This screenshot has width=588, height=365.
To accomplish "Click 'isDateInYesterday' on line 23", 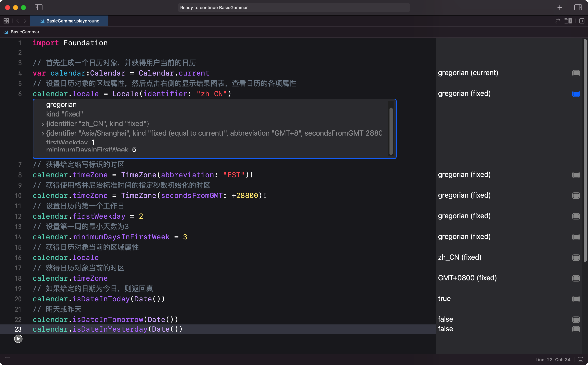I will pos(110,329).
